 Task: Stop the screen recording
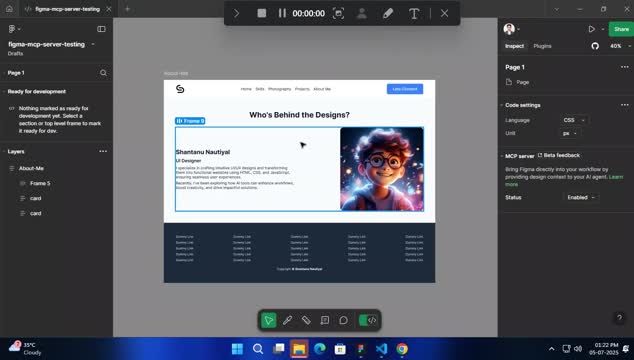tap(262, 13)
